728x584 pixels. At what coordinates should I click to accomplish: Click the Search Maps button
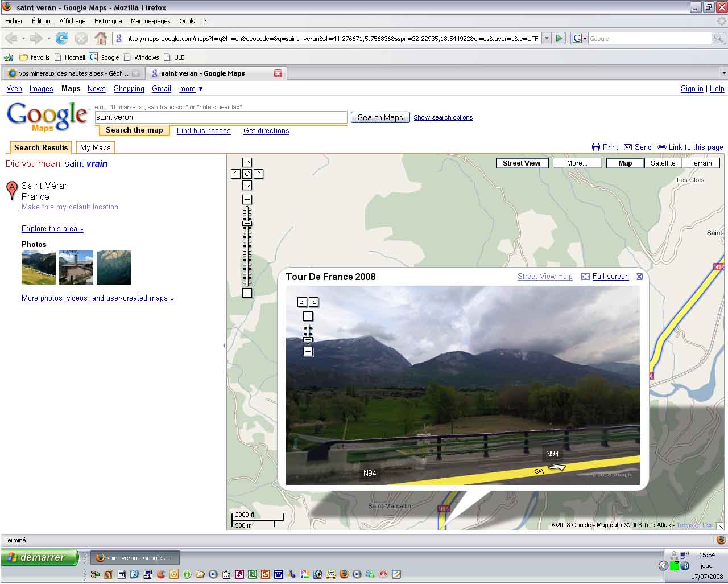(380, 117)
